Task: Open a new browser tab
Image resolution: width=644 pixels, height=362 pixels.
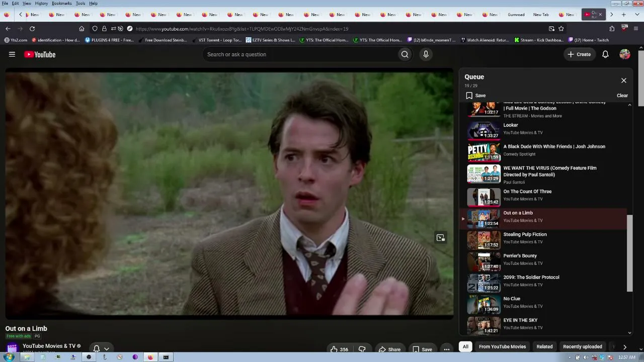Action: [623, 15]
